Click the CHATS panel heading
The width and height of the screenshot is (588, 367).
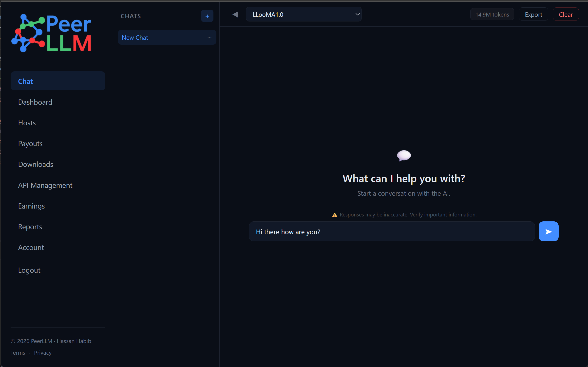click(131, 16)
